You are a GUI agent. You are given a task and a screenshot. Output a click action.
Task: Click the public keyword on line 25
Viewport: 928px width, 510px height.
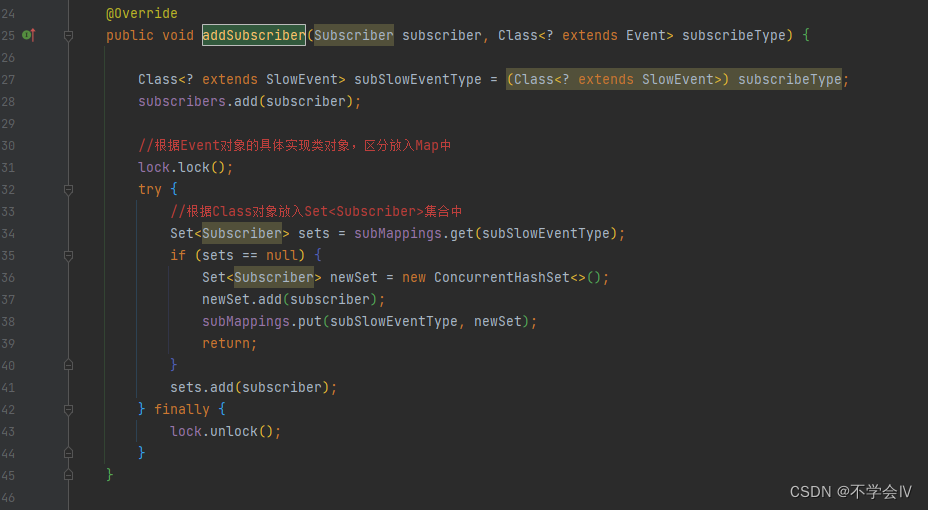pyautogui.click(x=130, y=35)
